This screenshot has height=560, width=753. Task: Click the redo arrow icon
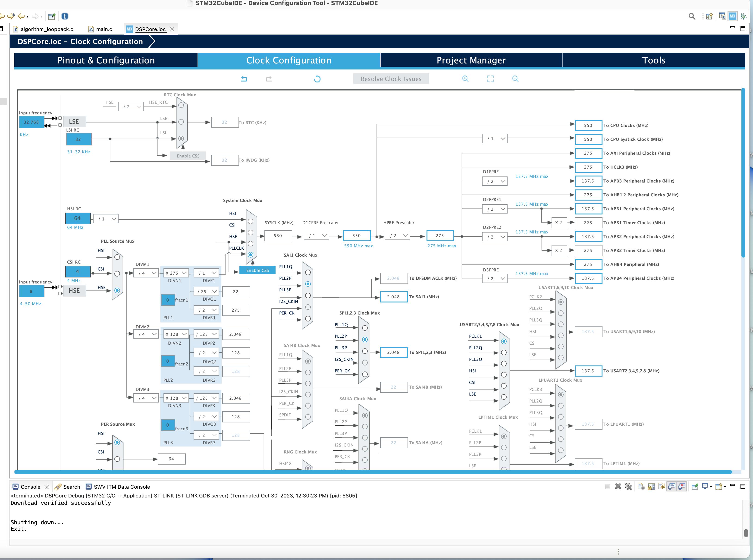269,78
